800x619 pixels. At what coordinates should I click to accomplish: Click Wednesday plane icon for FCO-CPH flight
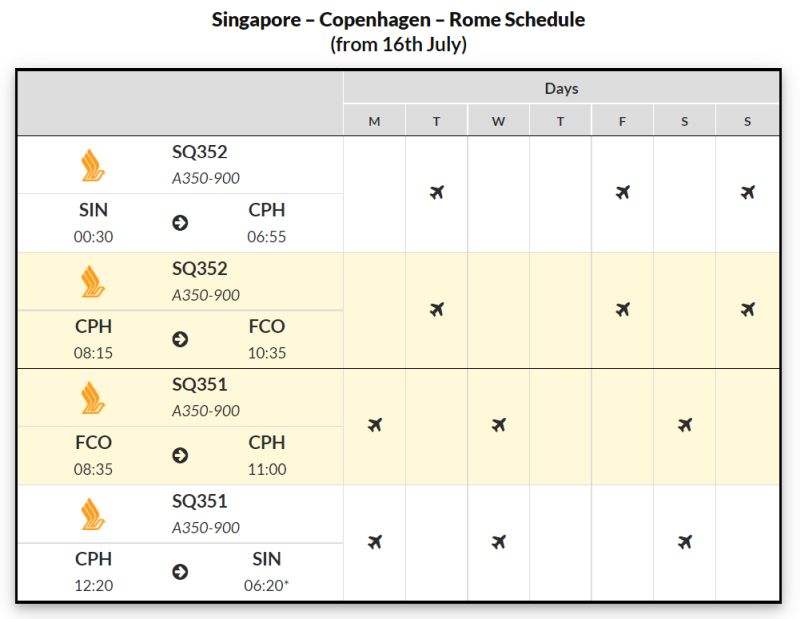click(498, 425)
